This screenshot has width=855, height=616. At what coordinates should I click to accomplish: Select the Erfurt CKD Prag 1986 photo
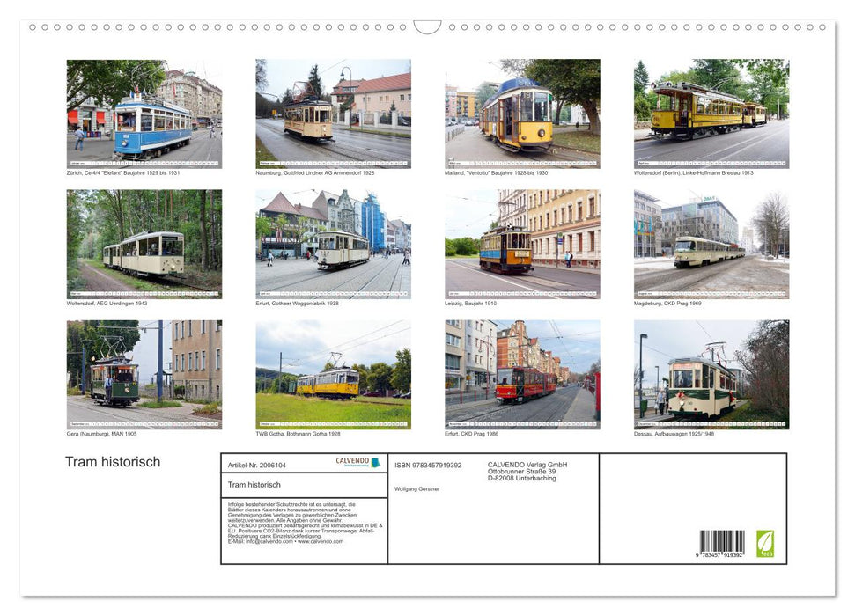(x=521, y=374)
